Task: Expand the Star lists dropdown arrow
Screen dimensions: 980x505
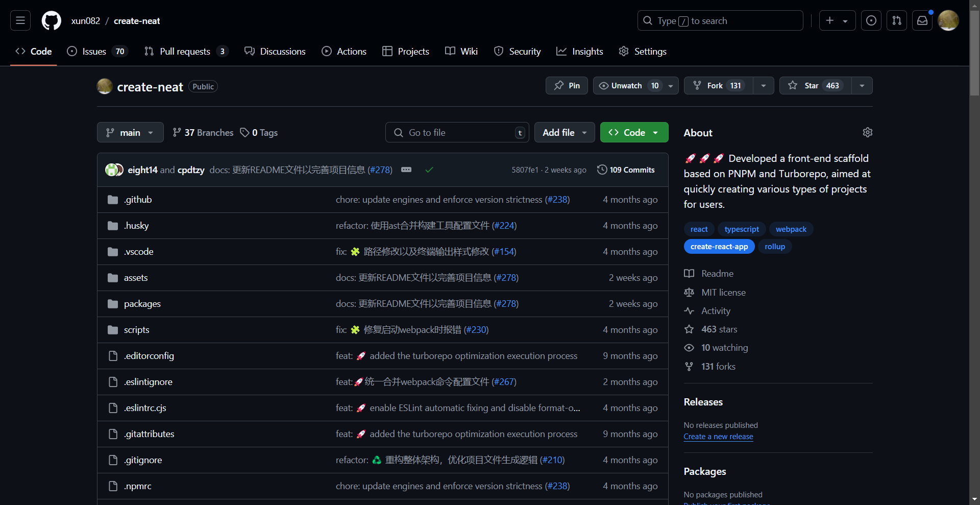Action: tap(862, 86)
